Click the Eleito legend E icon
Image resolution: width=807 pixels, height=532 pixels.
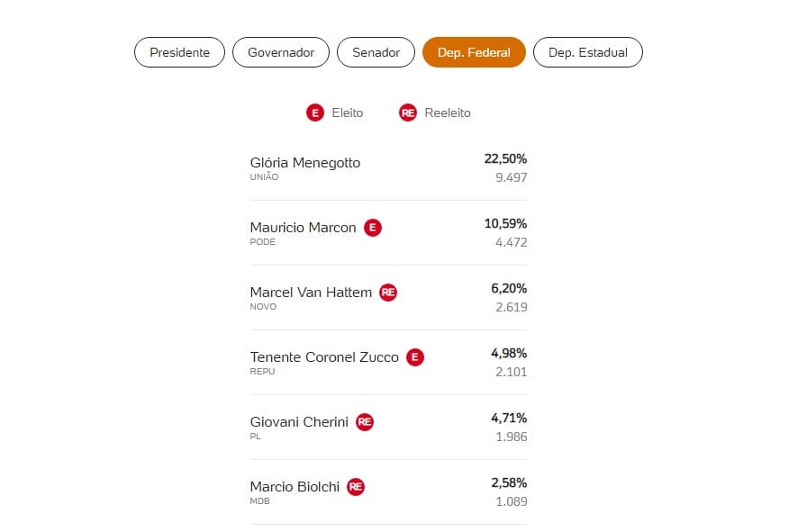point(315,113)
